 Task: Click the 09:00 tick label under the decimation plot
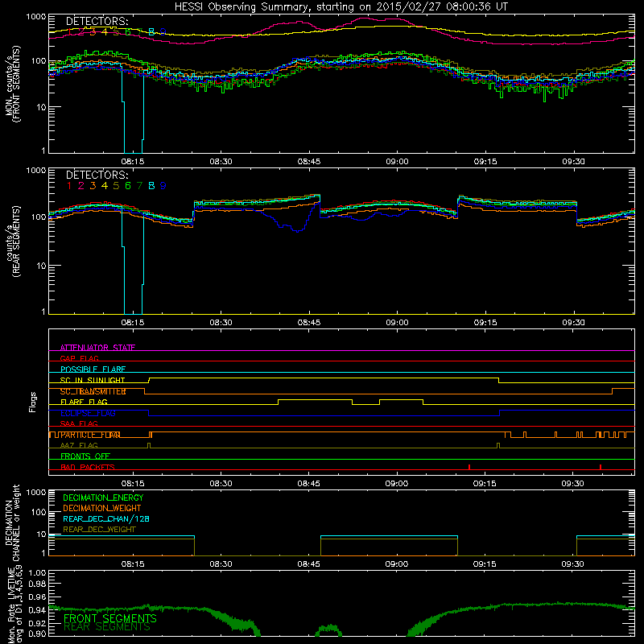click(397, 564)
